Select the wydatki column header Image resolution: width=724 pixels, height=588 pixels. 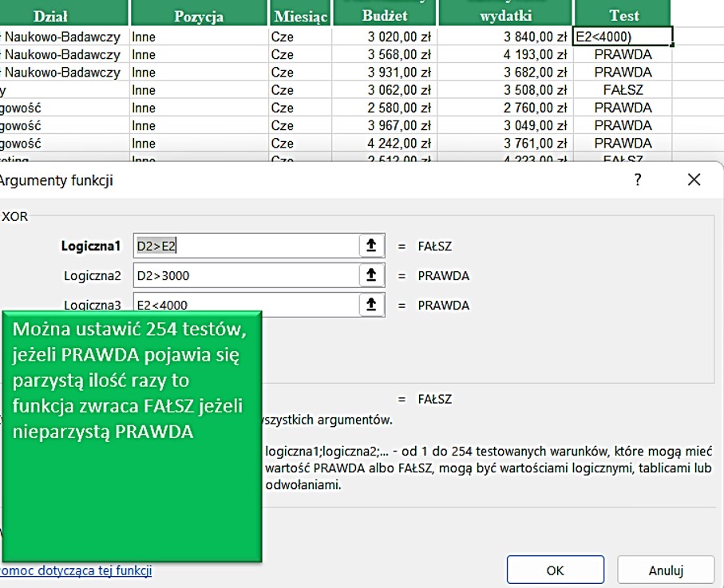pos(505,14)
